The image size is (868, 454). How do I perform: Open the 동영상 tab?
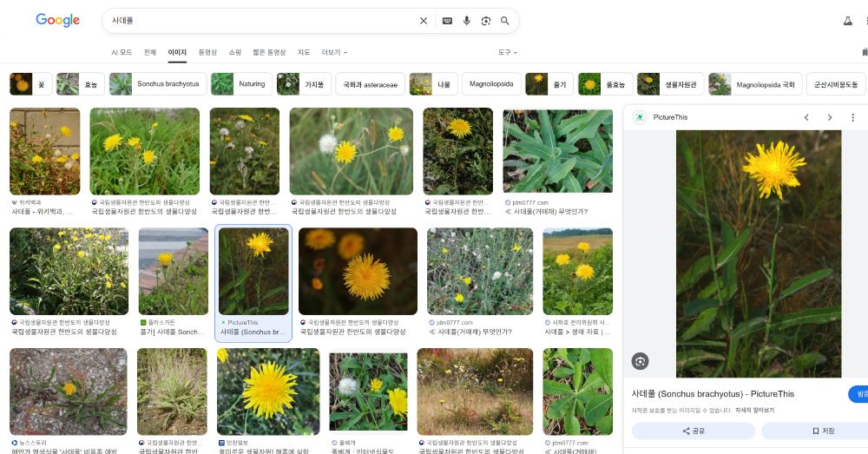[207, 52]
